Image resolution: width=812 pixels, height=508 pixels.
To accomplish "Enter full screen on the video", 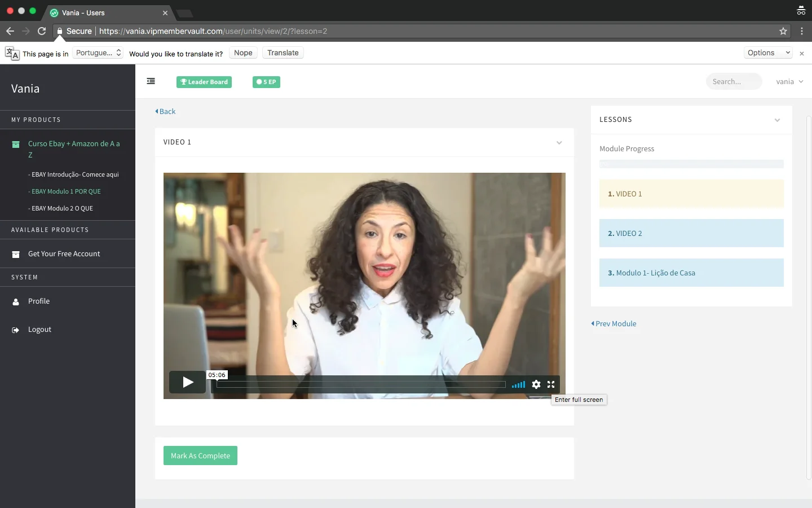I will (x=551, y=384).
